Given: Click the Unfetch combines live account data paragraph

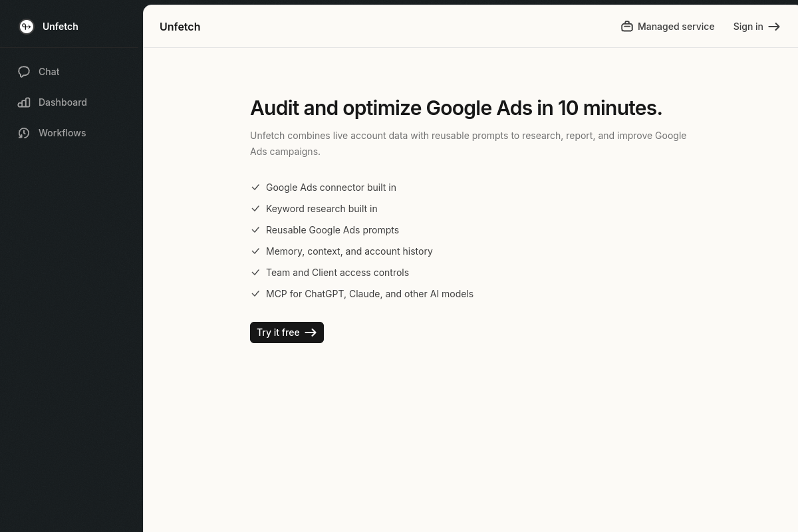Looking at the screenshot, I should pyautogui.click(x=468, y=144).
